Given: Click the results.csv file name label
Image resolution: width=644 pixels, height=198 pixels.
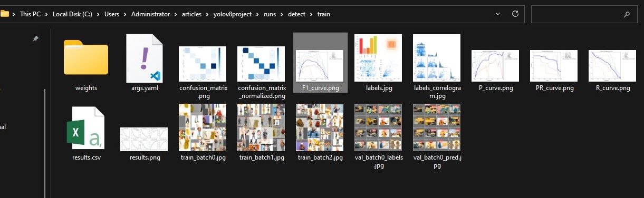Looking at the screenshot, I should tap(86, 157).
